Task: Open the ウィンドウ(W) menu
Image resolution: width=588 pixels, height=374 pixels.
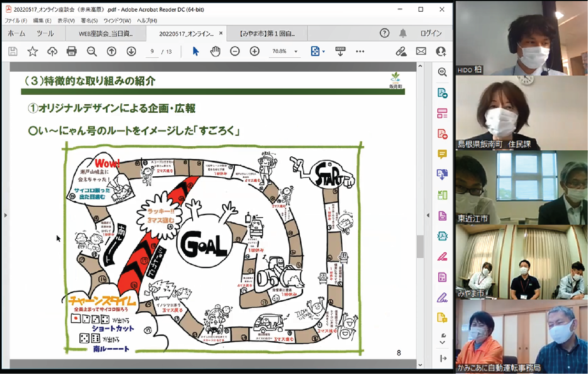Action: [117, 21]
